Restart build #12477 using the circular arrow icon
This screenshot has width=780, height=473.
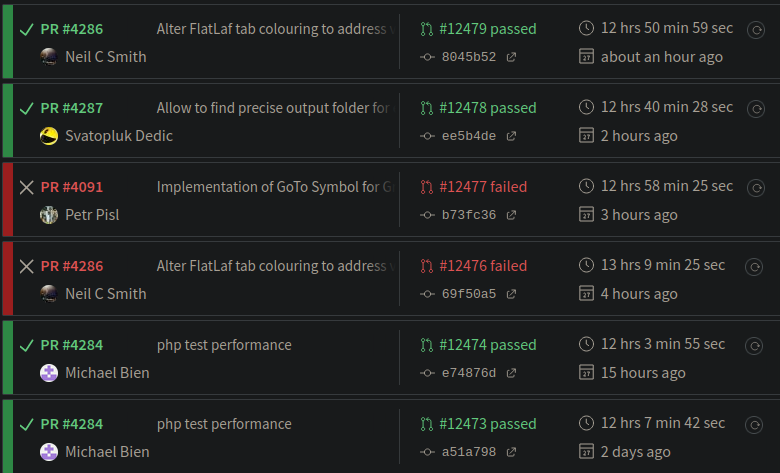coord(756,187)
